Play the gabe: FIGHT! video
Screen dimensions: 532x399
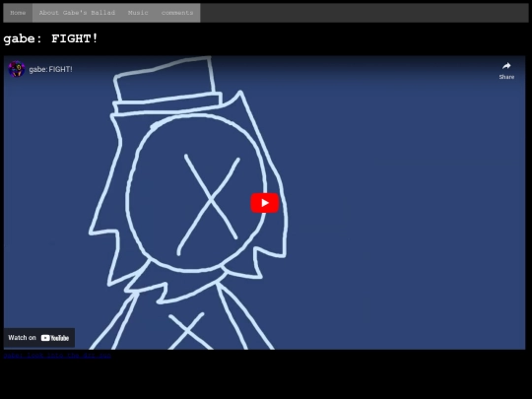coord(265,203)
